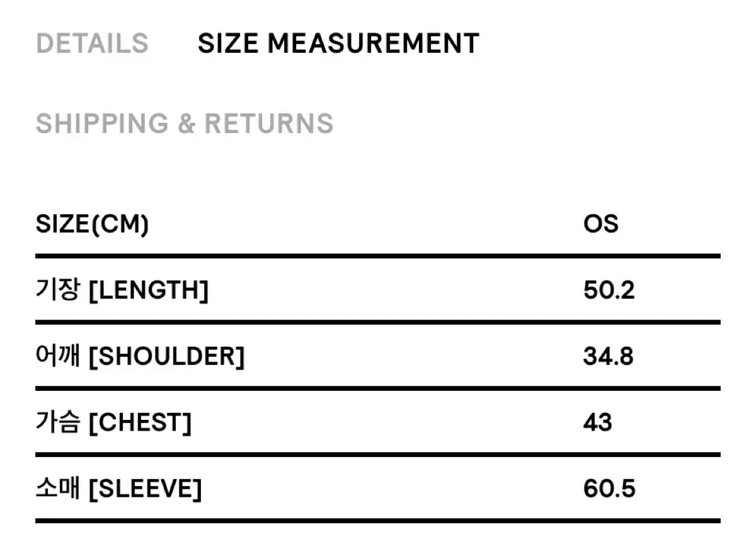The height and width of the screenshot is (546, 756).
Task: Select the Korean word 어깨 in the table
Action: 58,357
